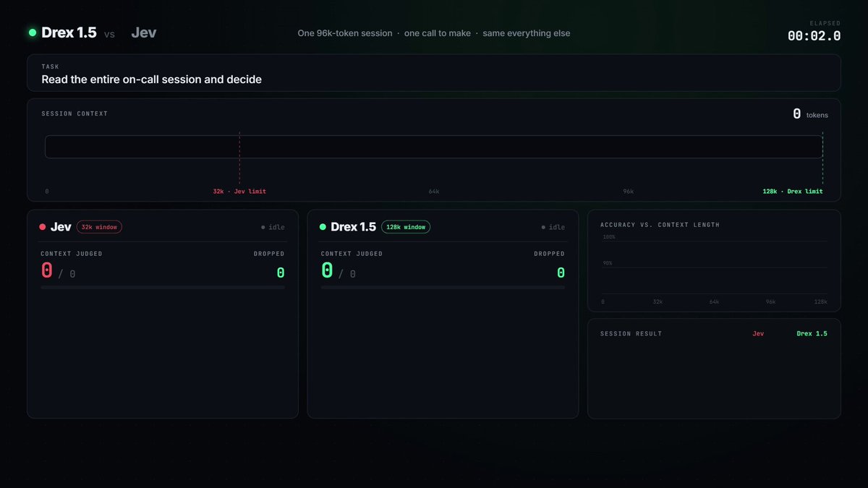Click the idle status in the Jev card
The width and height of the screenshot is (868, 488).
pos(273,227)
